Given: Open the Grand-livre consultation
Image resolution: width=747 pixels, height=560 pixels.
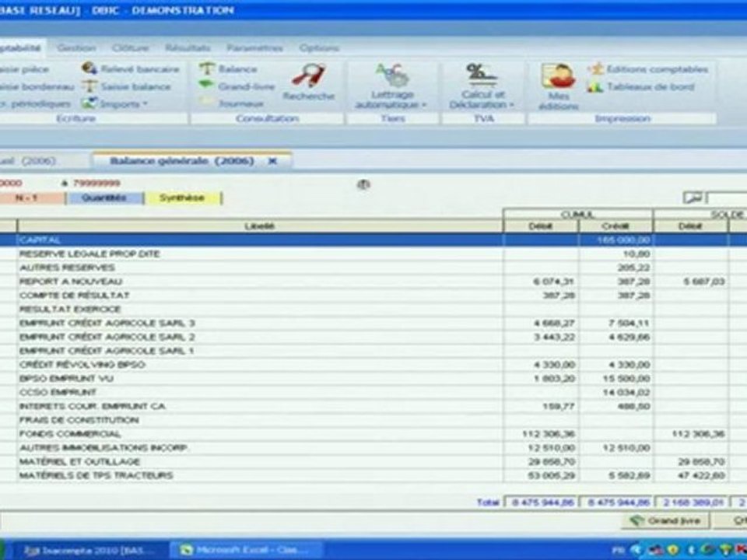Looking at the screenshot, I should point(237,86).
